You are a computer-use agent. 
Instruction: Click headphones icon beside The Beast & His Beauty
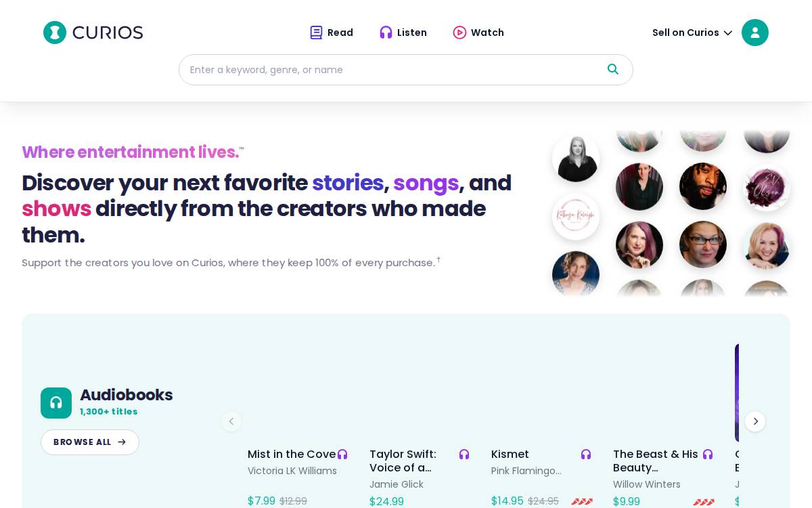[x=708, y=454]
